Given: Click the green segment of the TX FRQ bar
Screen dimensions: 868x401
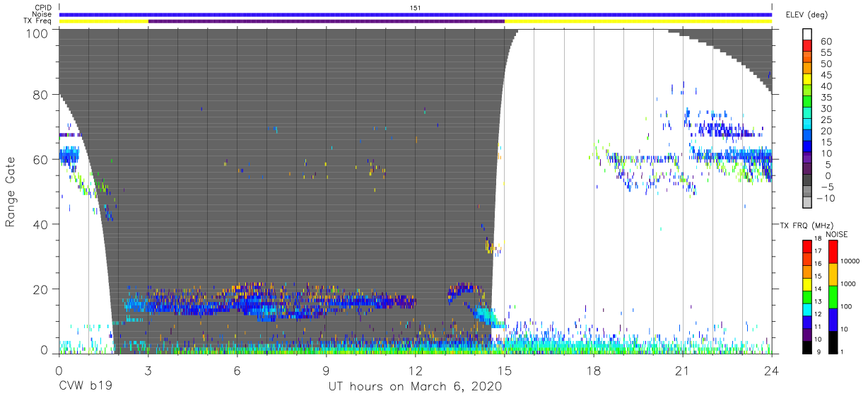Looking at the screenshot, I should point(807,296).
